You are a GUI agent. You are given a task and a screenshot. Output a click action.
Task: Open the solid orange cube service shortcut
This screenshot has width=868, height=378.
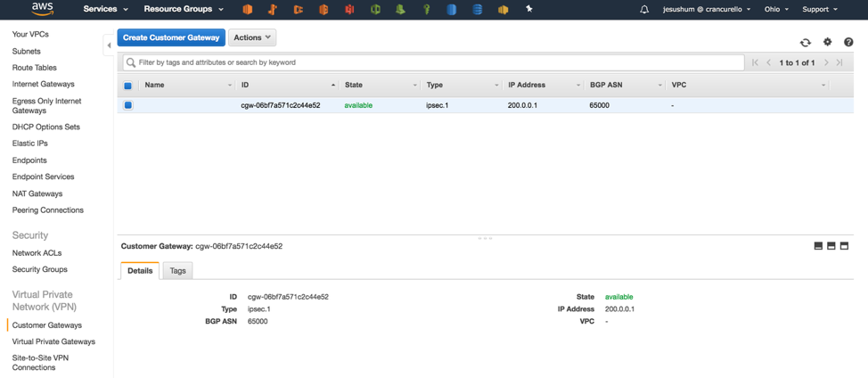pyautogui.click(x=248, y=10)
